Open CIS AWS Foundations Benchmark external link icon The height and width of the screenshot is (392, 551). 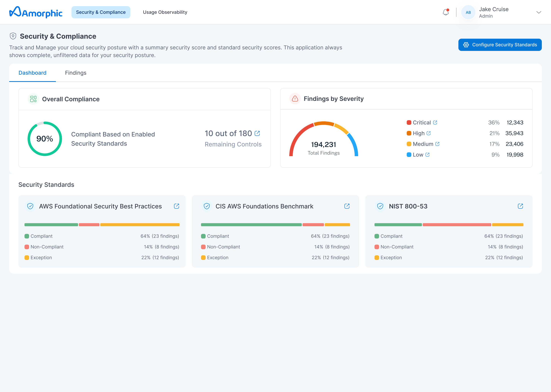click(x=347, y=206)
